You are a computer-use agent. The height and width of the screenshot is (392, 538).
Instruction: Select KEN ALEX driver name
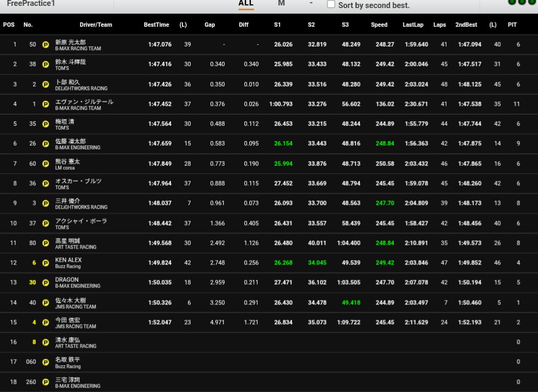tap(68, 260)
